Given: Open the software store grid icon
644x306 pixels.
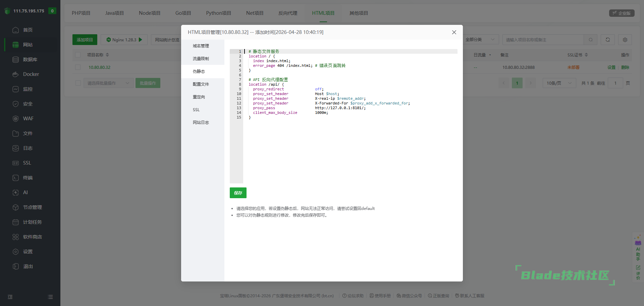Looking at the screenshot, I should 15,237.
